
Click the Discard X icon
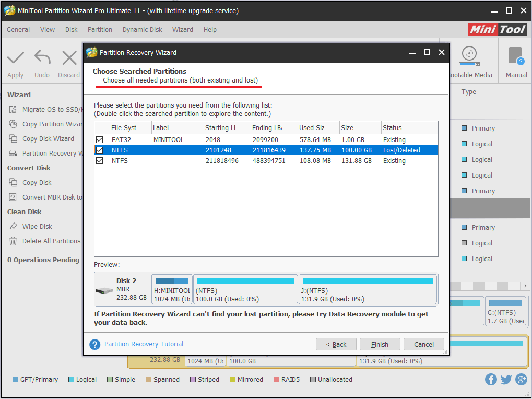point(69,57)
